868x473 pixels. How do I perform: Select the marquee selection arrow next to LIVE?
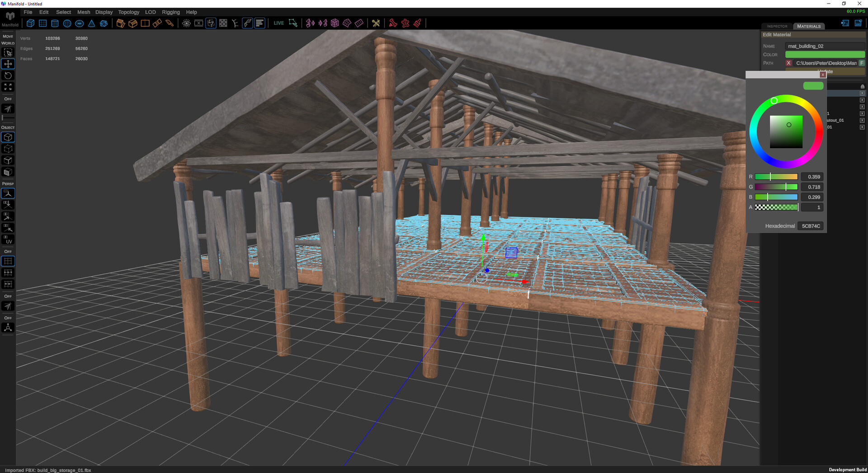293,23
